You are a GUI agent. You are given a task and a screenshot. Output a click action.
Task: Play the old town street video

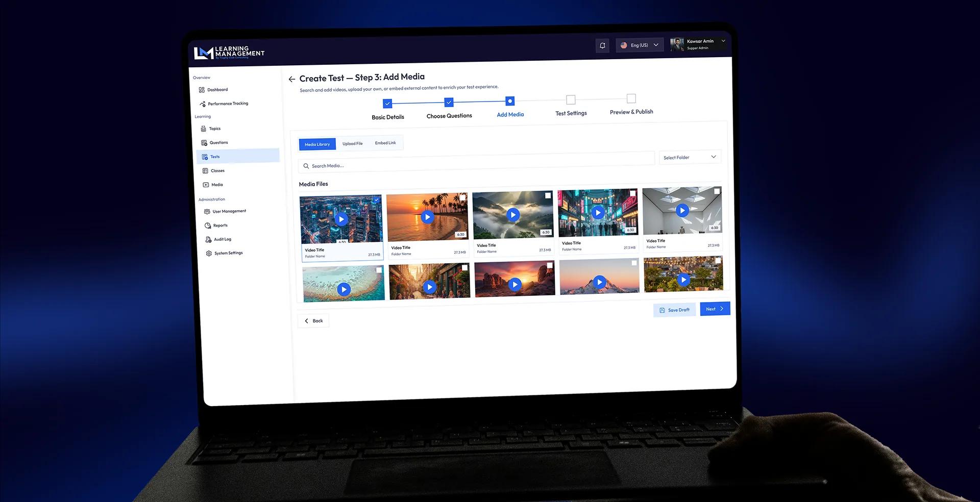point(430,287)
